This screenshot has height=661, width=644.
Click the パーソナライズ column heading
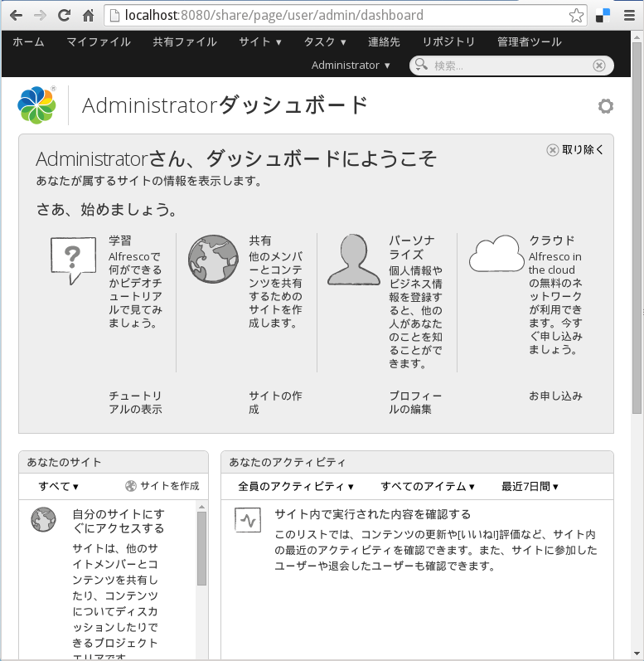coord(411,247)
